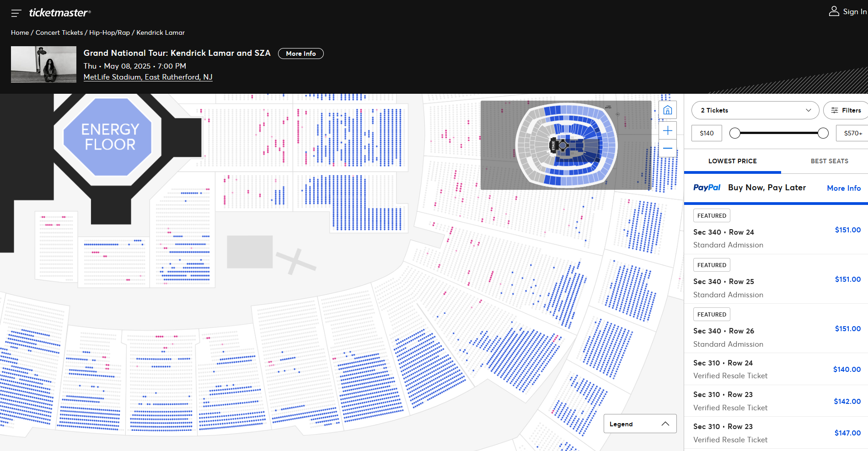The height and width of the screenshot is (451, 868).
Task: Click the $570+ maximum price field
Action: [x=852, y=133]
